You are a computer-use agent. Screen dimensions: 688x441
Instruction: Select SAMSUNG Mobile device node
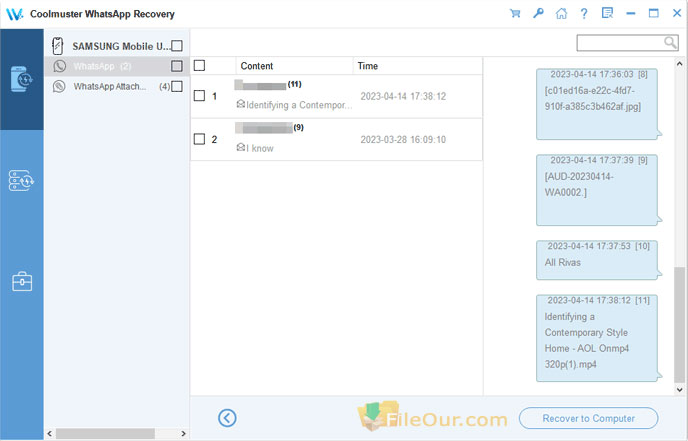click(117, 46)
